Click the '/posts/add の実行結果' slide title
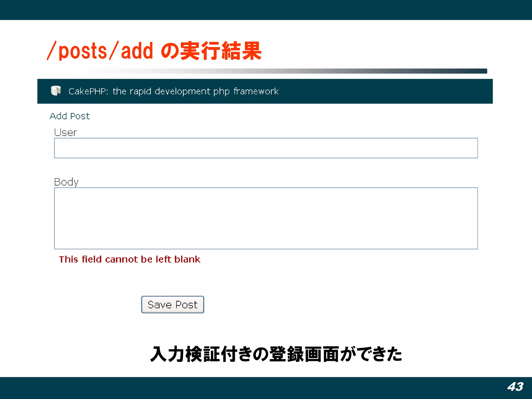 (154, 51)
